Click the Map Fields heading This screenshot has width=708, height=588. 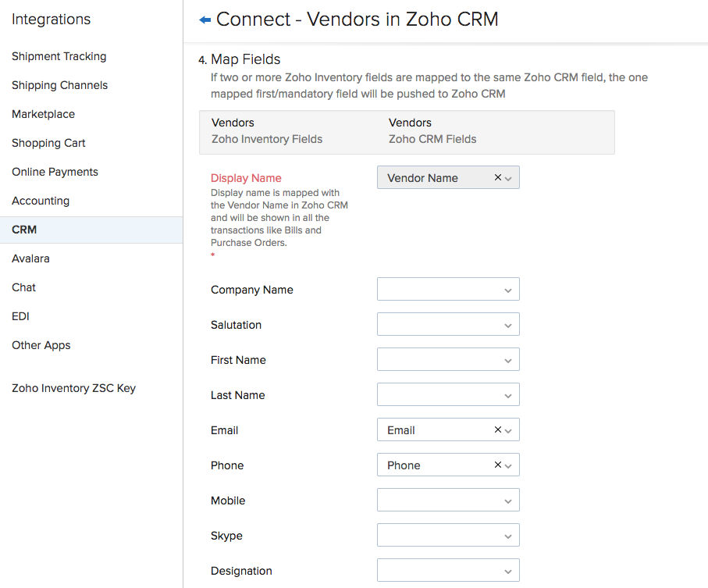246,59
